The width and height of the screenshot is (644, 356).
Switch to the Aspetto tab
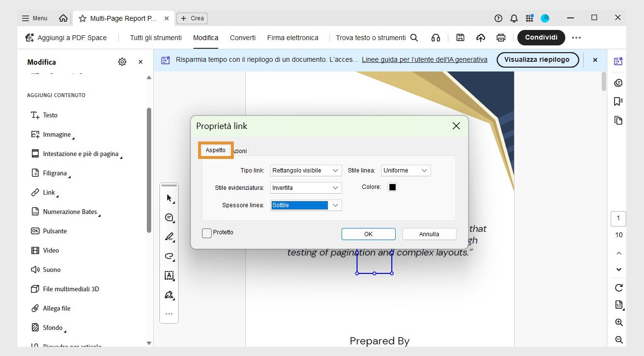[215, 150]
